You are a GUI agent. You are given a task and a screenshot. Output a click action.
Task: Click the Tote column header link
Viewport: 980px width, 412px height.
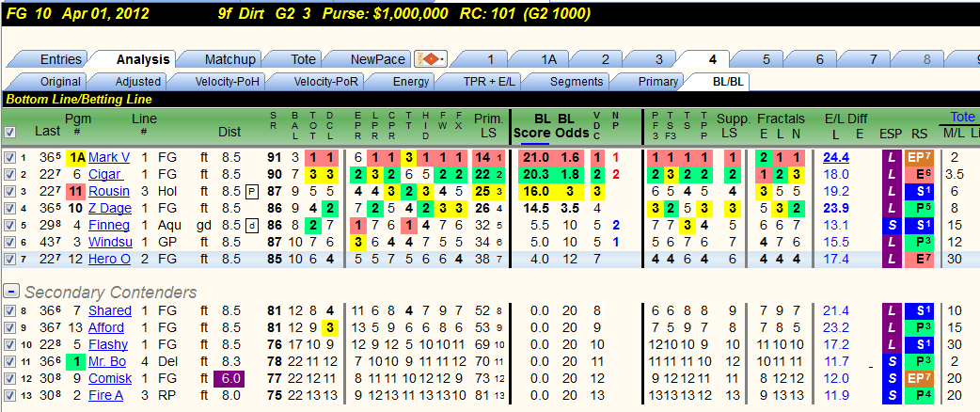point(962,117)
